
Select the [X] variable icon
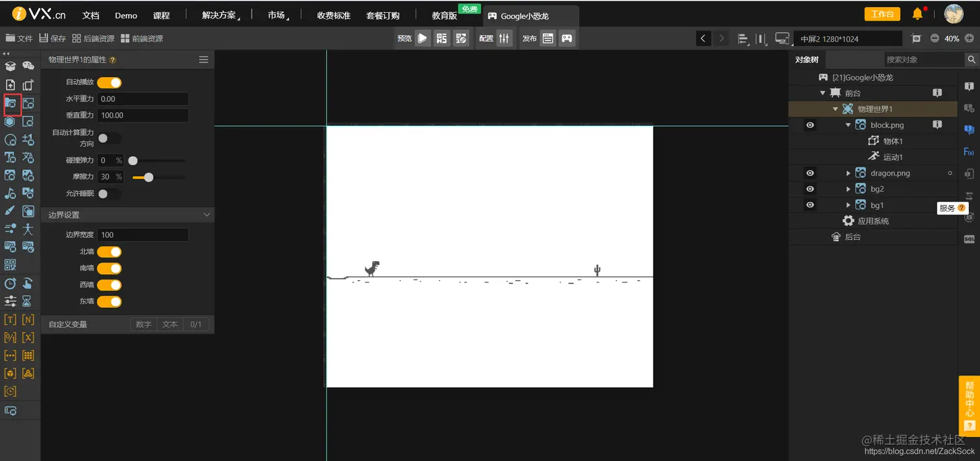[28, 337]
